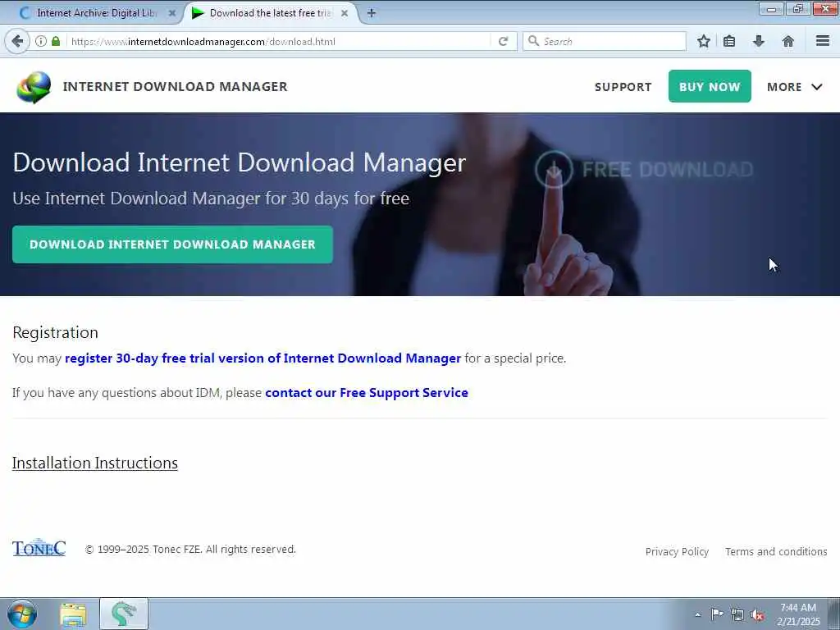
Task: Click the muted volume tray icon
Action: point(757,614)
